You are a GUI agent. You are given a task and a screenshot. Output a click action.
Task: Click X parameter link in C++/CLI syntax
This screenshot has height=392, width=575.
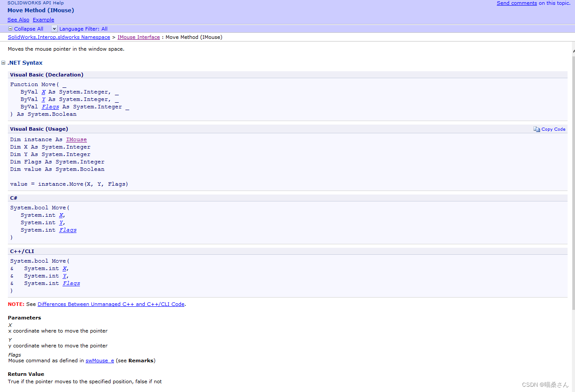coord(64,268)
